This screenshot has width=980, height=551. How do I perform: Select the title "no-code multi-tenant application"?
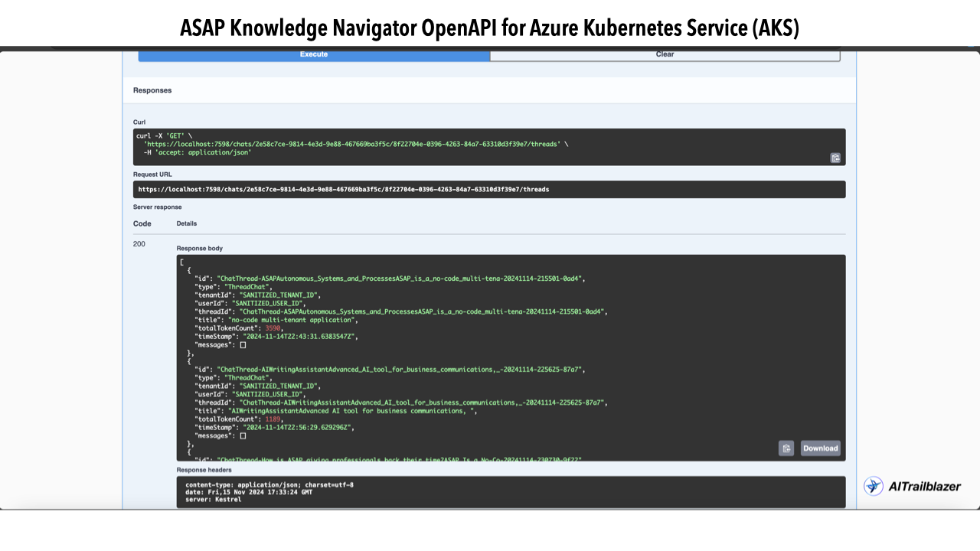(292, 320)
